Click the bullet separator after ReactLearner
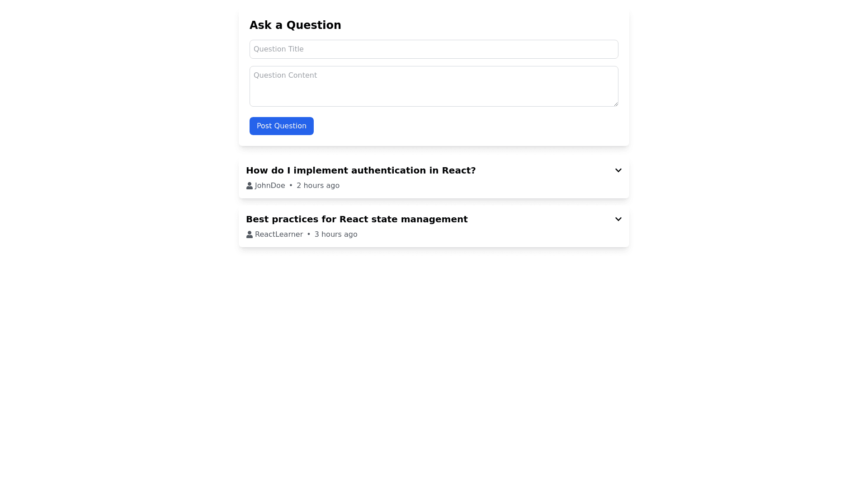Screen dimensions: 868x488 click(309, 235)
